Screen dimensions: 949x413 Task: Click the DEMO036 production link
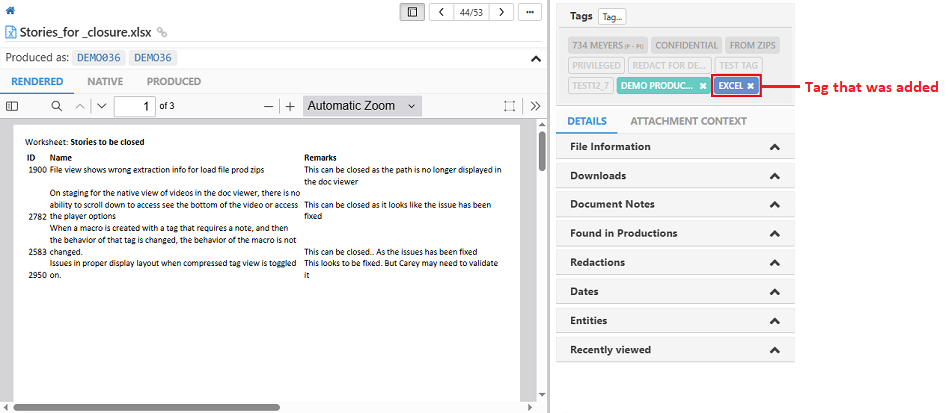coord(98,58)
